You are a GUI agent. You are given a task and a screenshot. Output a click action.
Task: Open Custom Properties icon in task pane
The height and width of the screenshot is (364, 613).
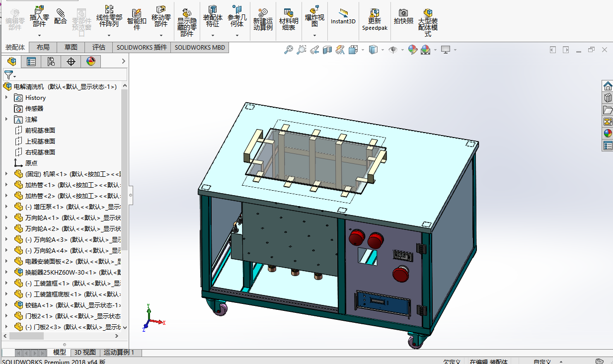[608, 146]
